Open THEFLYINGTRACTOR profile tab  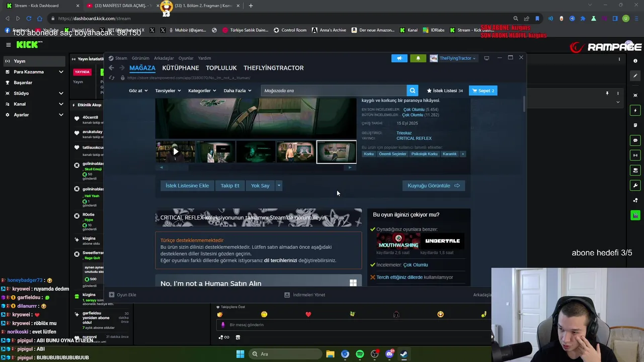click(274, 68)
